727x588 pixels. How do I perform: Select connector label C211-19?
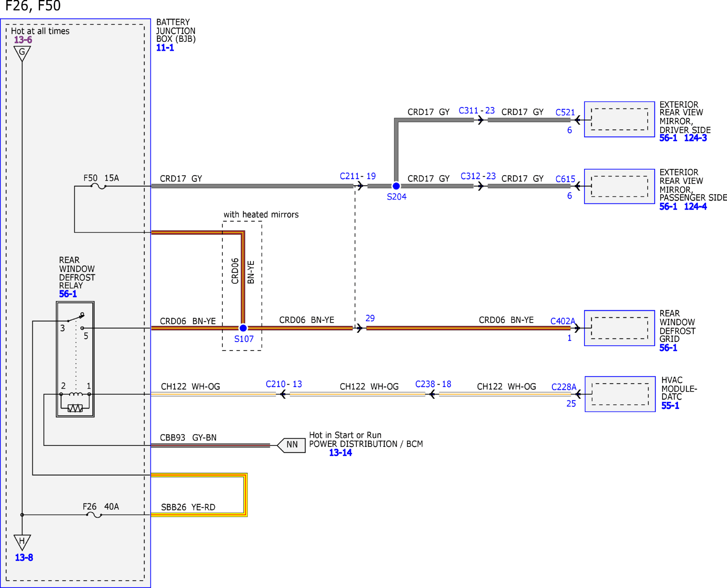358,176
